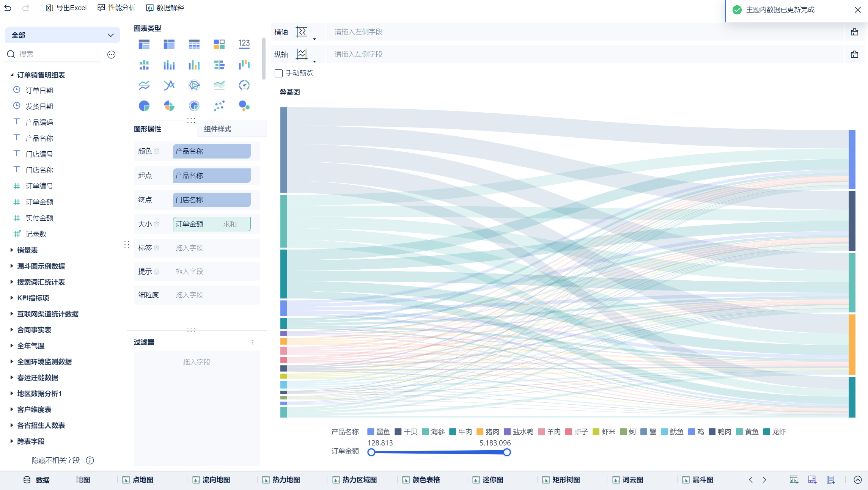Click the three-dot filter menu icon
Image resolution: width=868 pixels, height=490 pixels.
click(253, 342)
